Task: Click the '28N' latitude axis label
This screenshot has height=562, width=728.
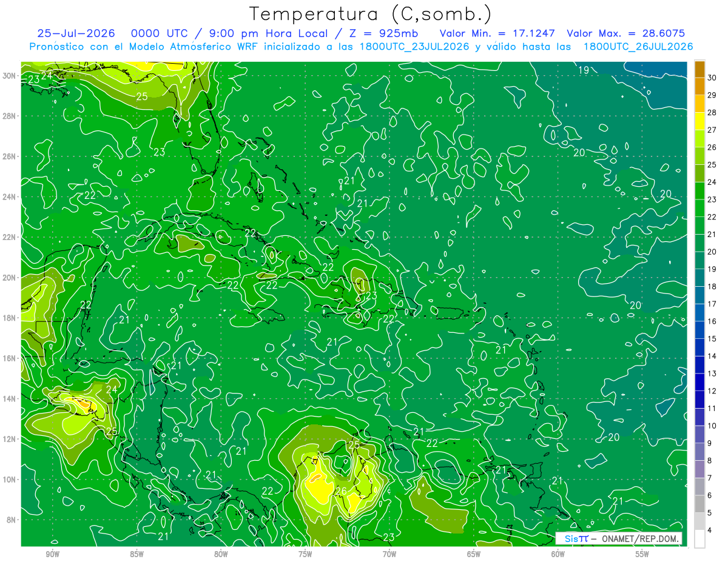Action: [10, 116]
